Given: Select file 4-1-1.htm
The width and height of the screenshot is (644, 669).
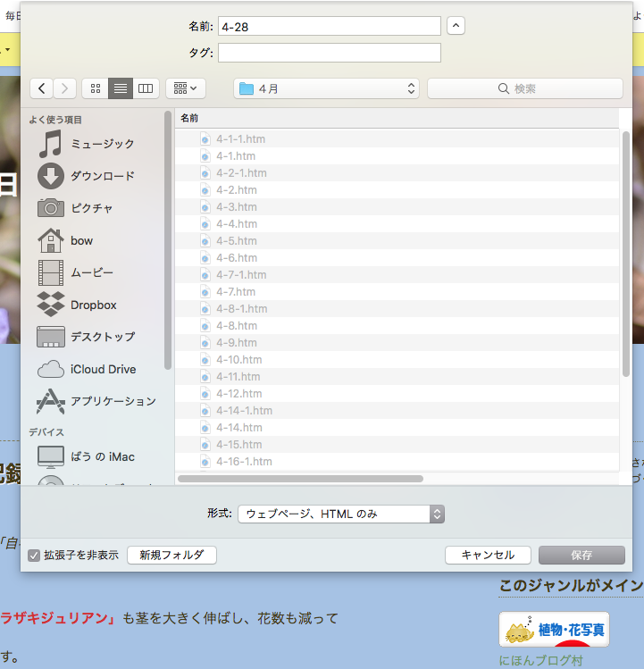Looking at the screenshot, I should [x=397, y=139].
